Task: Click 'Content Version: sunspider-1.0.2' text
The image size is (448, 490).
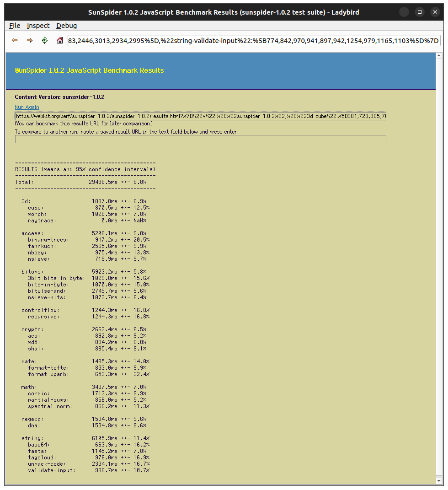Action: point(59,97)
